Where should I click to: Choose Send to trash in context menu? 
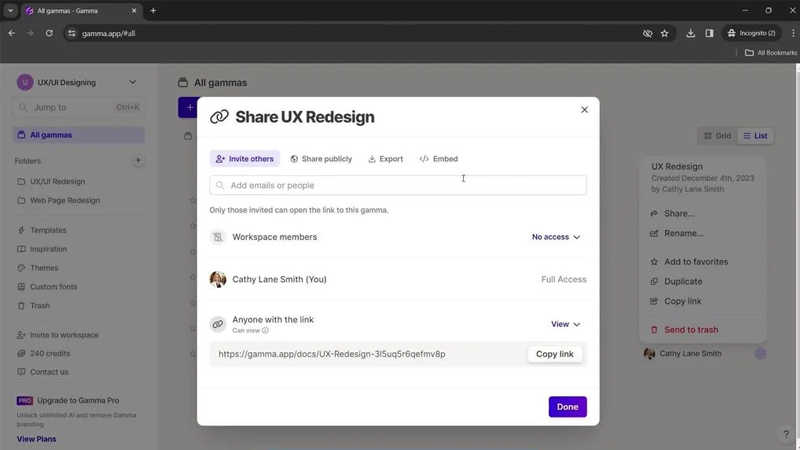click(x=691, y=330)
